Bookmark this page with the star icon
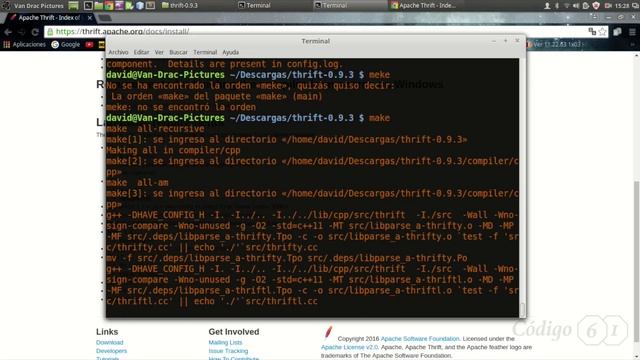640x360 pixels. (602, 31)
